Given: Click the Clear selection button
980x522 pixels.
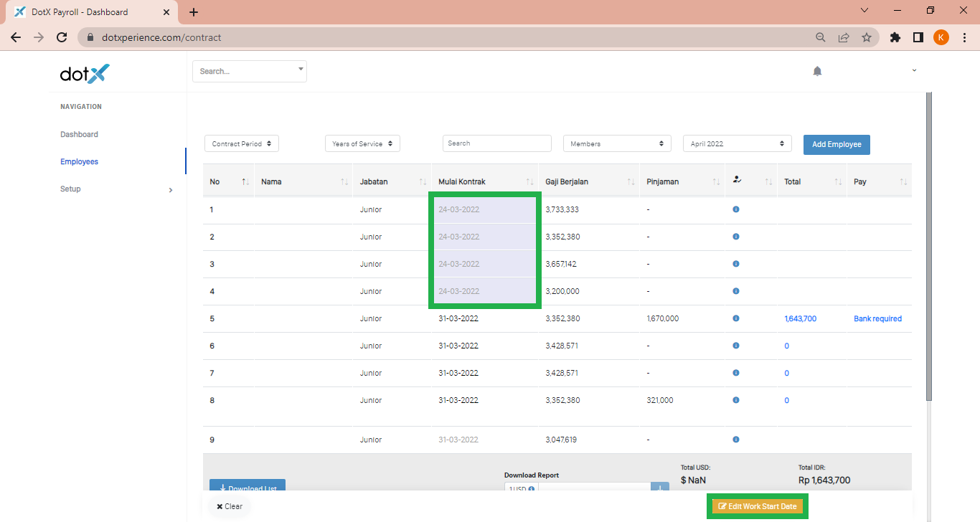Looking at the screenshot, I should coord(230,506).
